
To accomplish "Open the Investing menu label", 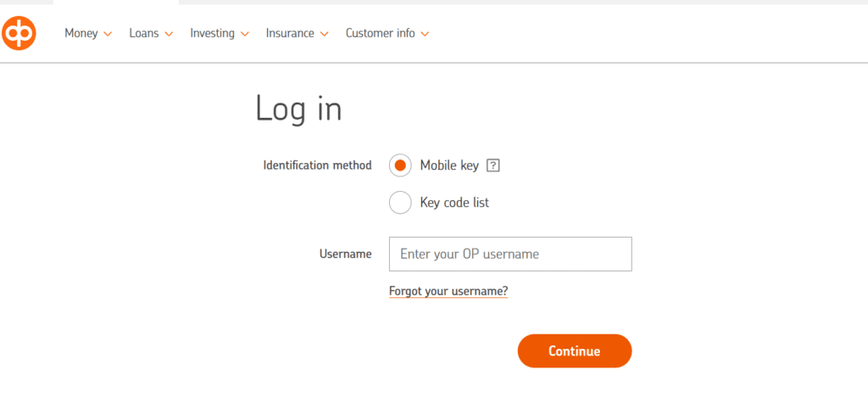I will (x=212, y=33).
